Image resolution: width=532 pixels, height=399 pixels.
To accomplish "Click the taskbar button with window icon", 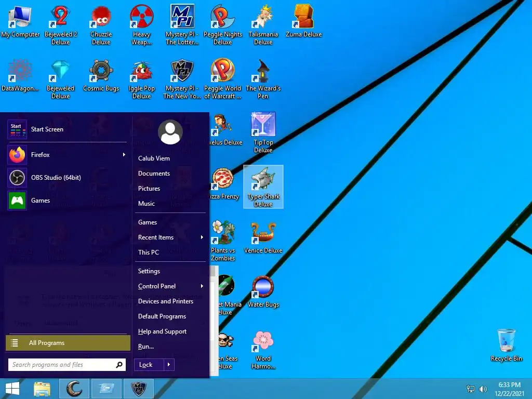I will (107, 389).
